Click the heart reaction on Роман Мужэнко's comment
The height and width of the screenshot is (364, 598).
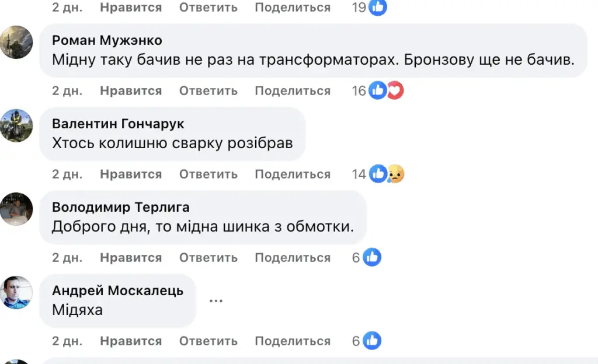tap(396, 90)
